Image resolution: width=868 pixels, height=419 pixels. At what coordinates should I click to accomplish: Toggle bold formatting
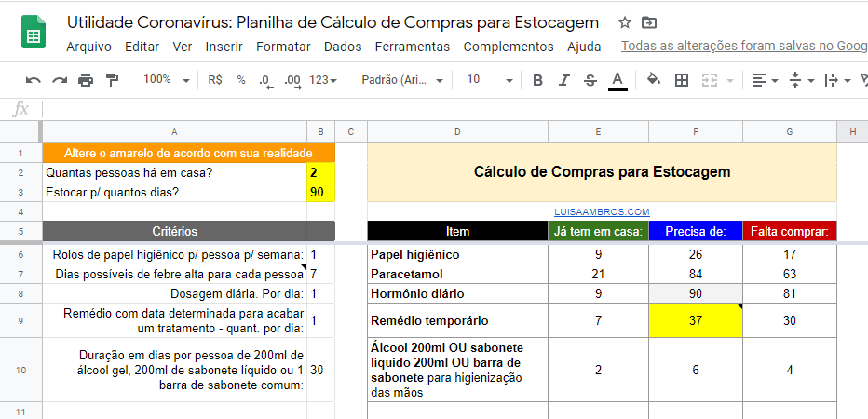537,80
